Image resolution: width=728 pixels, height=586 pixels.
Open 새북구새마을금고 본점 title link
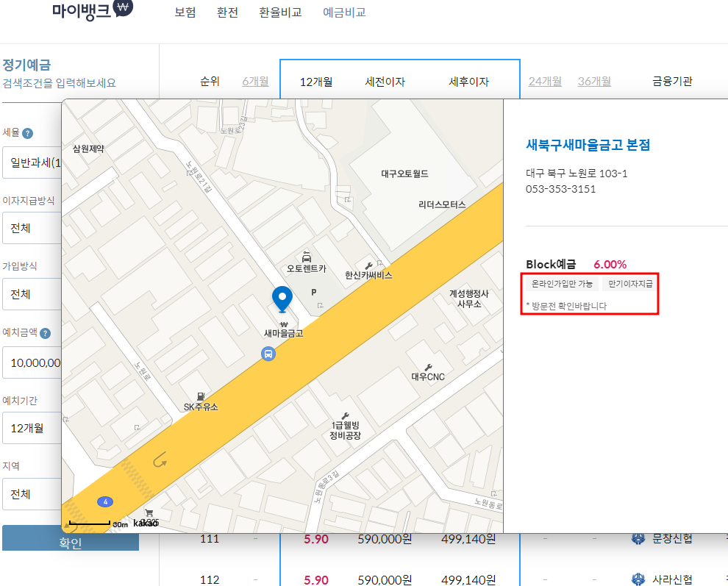[x=588, y=145]
